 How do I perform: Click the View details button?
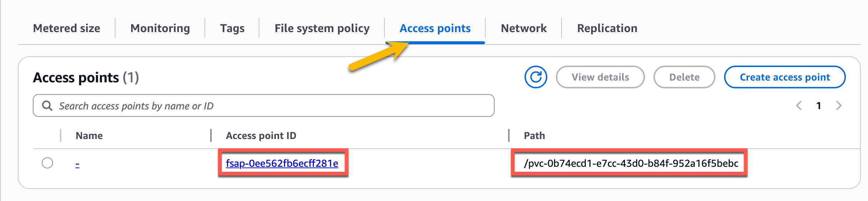(x=600, y=77)
